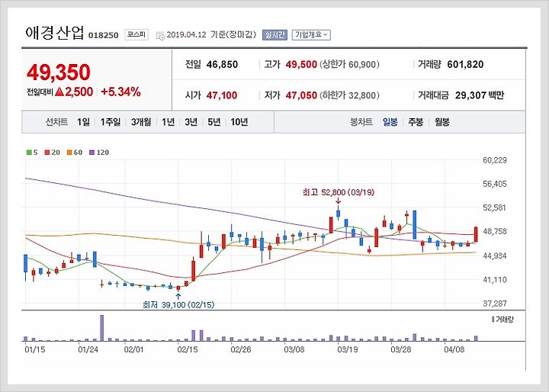Click the 02/26 date axis label
The image size is (549, 392).
(x=241, y=349)
